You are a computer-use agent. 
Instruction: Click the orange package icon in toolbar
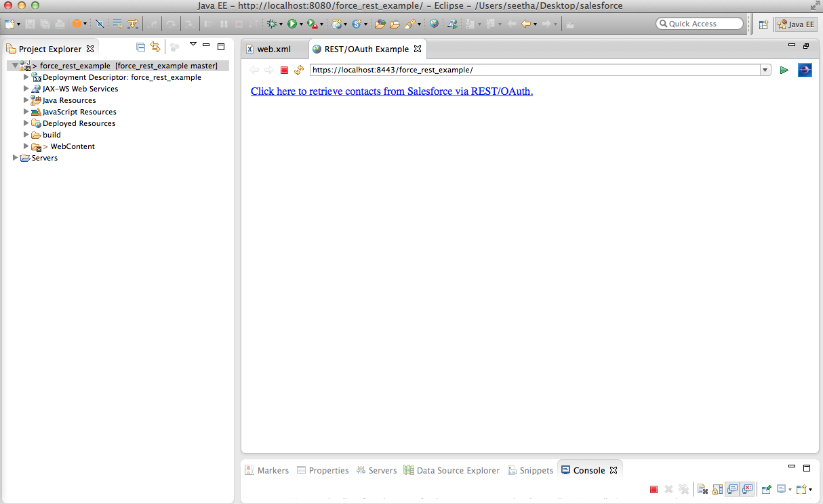tap(77, 24)
